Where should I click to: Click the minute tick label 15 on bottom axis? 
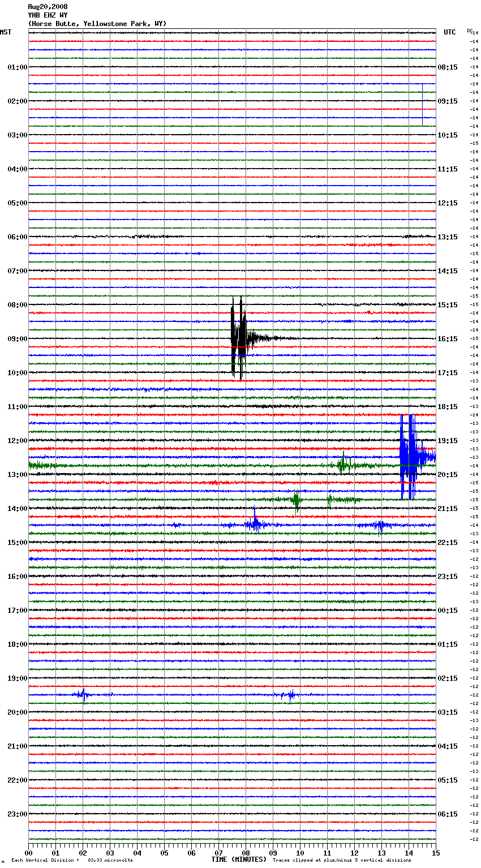pos(436,853)
